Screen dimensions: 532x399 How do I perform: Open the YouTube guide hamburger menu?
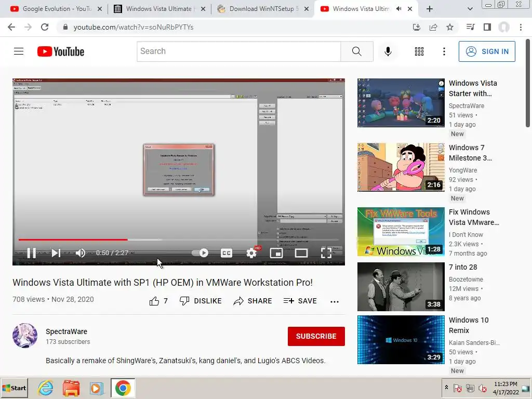pyautogui.click(x=19, y=51)
